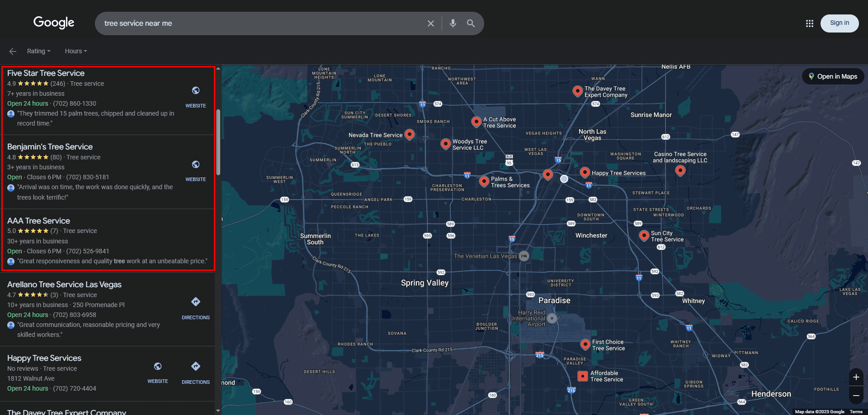
Task: Click the Henderson map label
Action: [771, 394]
